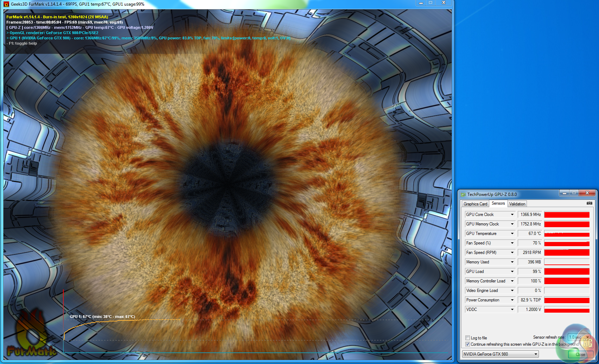Close the GPU-Z window with X
Image resolution: width=599 pixels, height=364 pixels.
click(x=587, y=193)
